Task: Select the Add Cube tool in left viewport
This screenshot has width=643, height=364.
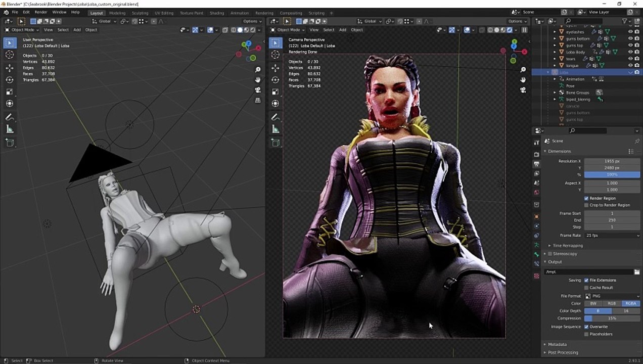Action: [10, 143]
